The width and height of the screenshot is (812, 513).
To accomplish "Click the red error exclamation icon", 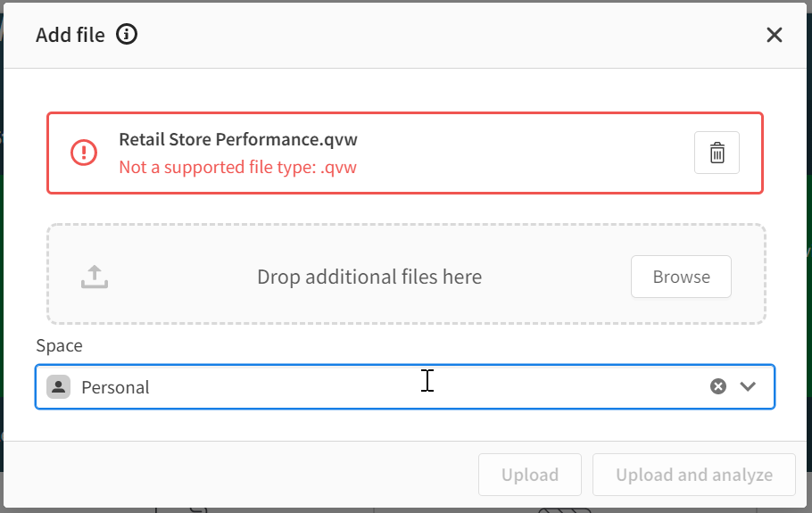I will [x=84, y=153].
